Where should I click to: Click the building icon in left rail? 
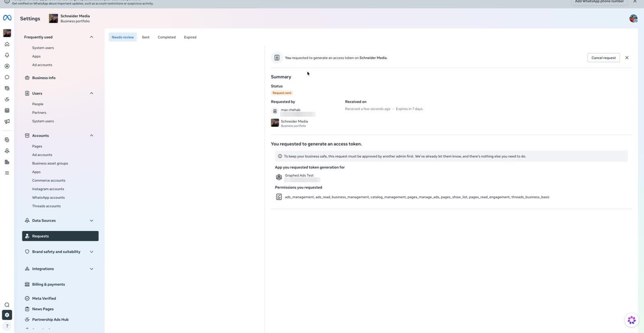7,162
